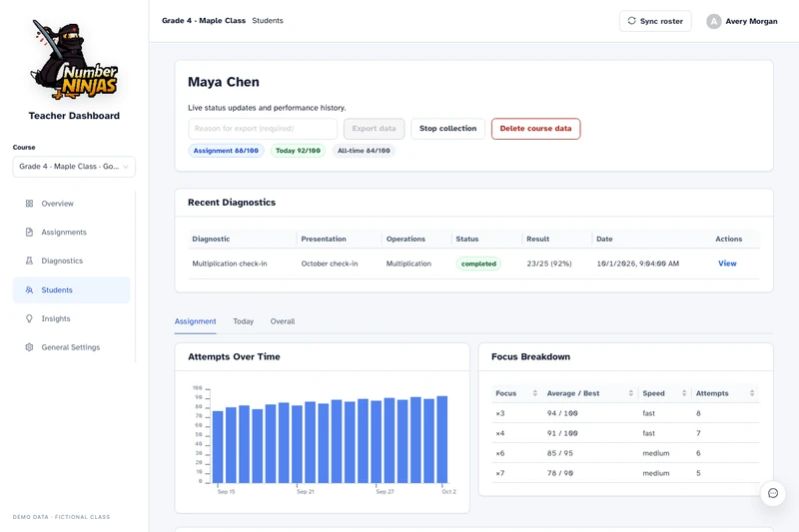Click the Attempts Over Time heading
This screenshot has width=799, height=532.
coord(234,357)
